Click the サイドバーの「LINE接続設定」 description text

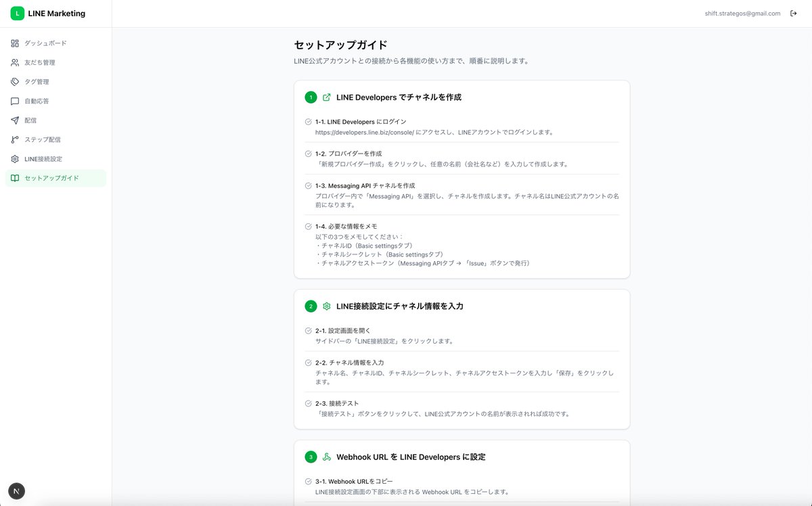[384, 342]
